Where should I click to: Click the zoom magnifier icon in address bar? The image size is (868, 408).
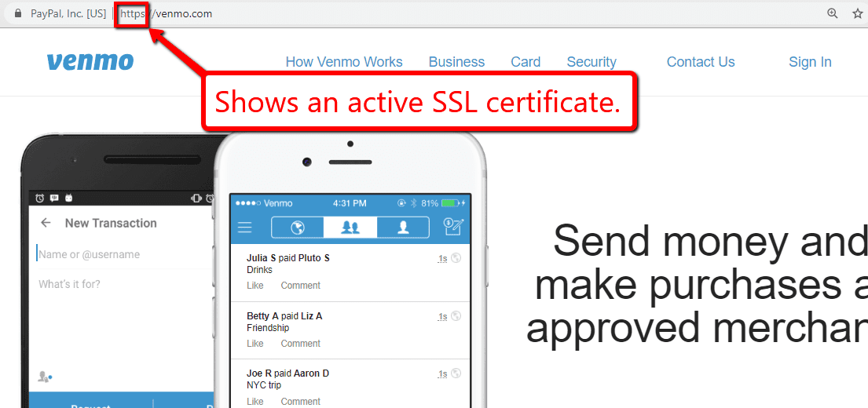[x=832, y=13]
